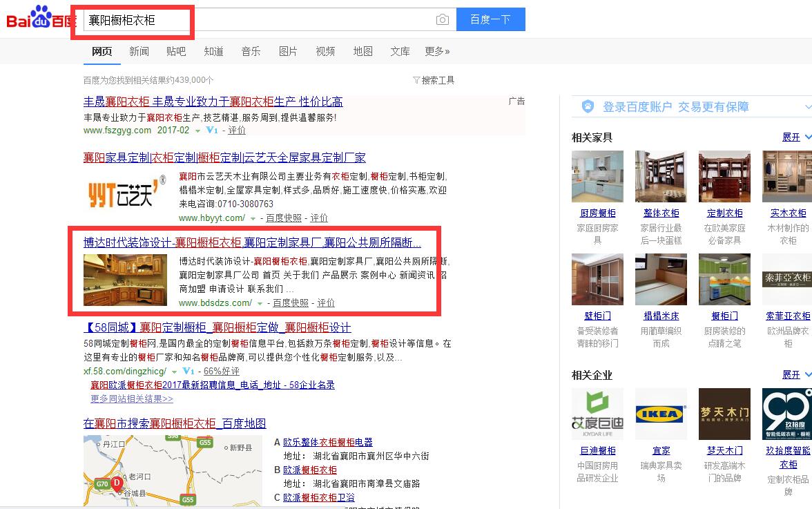Screen dimensions: 812x509
Task: Open 在襄阳市搜索襄阳橱柜衣柜_百度地图 result
Action: coord(175,423)
